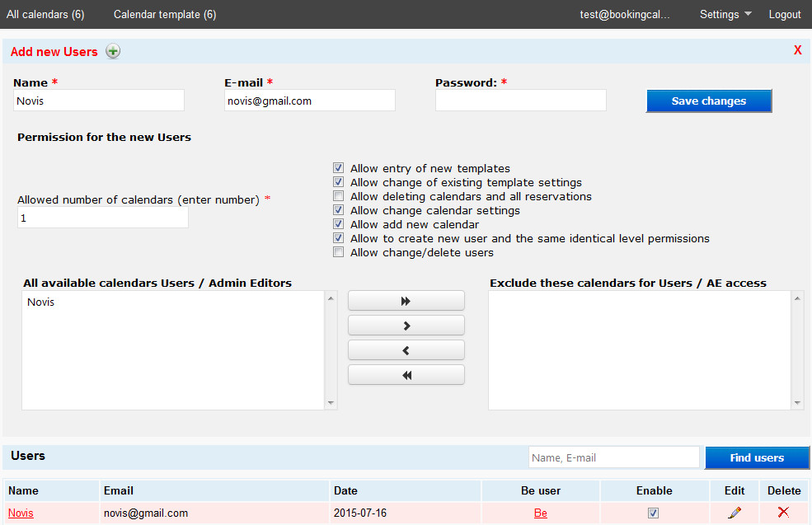Click the red delete X for Novis
Screen dimensions: 812x525
tap(783, 513)
